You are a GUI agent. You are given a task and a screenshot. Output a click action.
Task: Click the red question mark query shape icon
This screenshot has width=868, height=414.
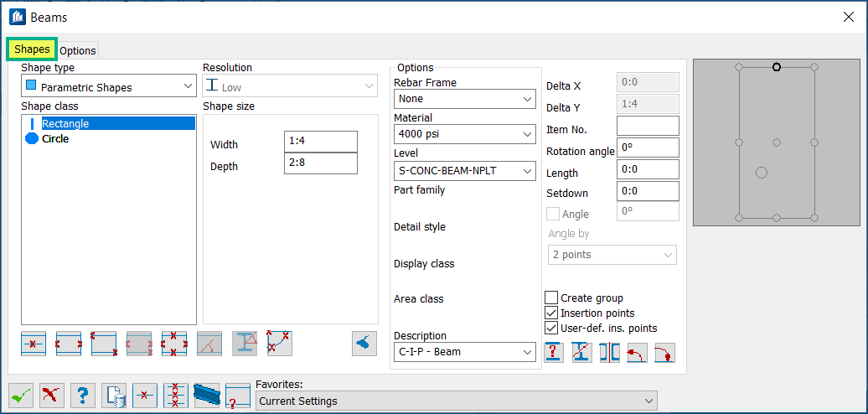(x=554, y=353)
